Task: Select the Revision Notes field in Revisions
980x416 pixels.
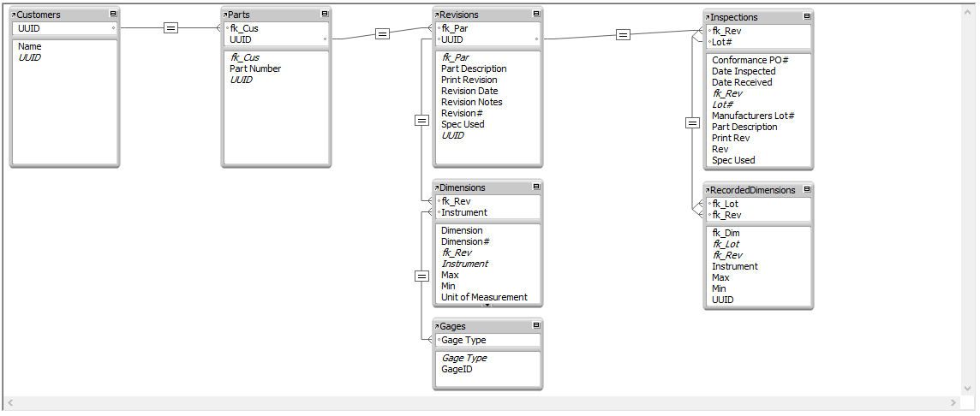Action: pos(472,102)
